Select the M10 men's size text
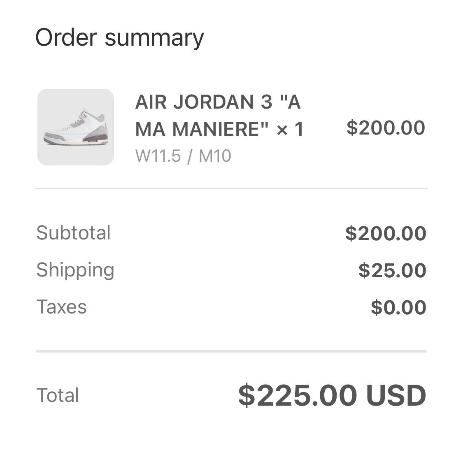 (x=215, y=156)
